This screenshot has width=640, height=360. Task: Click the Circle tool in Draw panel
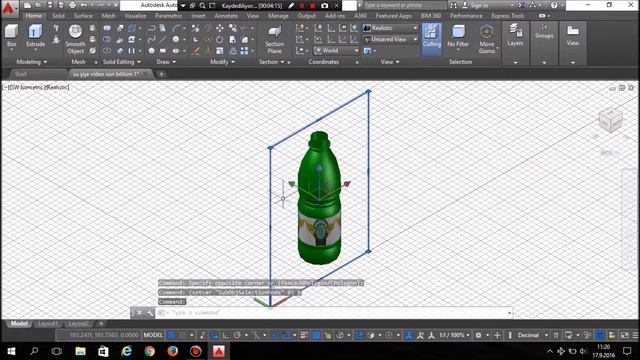[x=176, y=40]
